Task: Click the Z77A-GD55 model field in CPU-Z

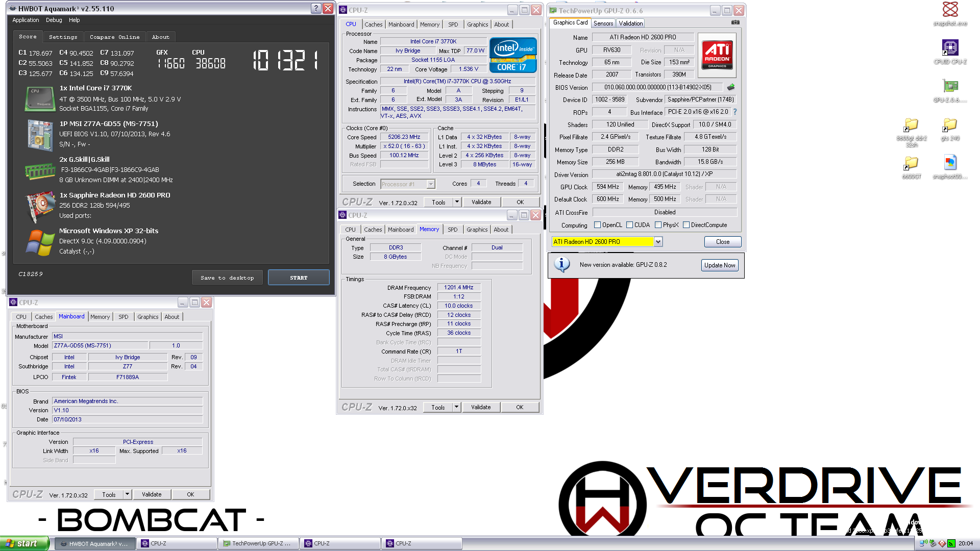Action: (x=100, y=345)
